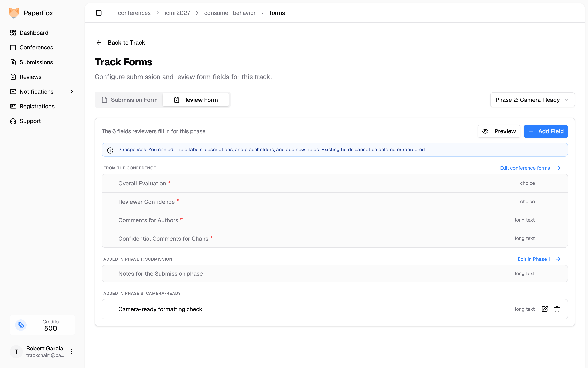Select the Notes for the Submission phase row
588x368 pixels.
(335, 274)
